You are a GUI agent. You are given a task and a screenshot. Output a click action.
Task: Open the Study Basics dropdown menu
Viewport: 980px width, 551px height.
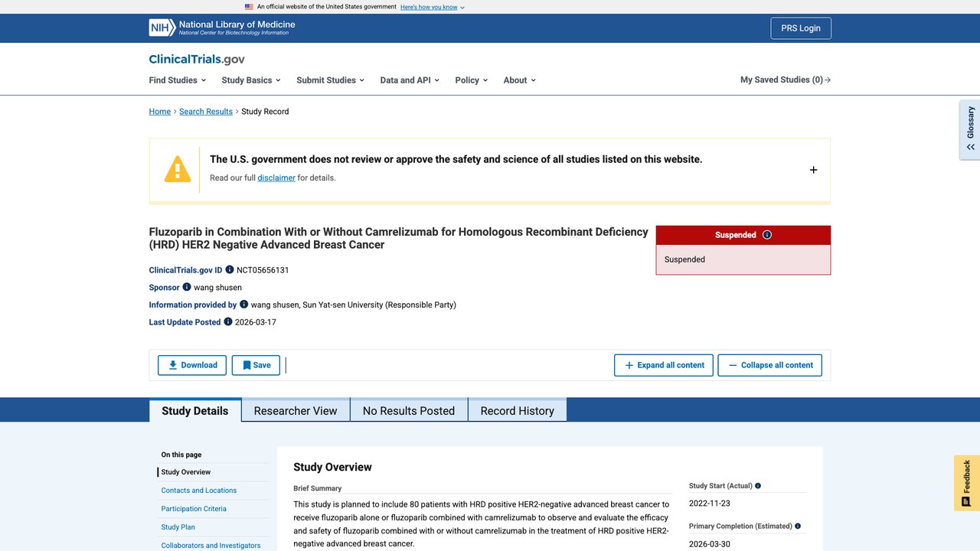click(x=251, y=80)
